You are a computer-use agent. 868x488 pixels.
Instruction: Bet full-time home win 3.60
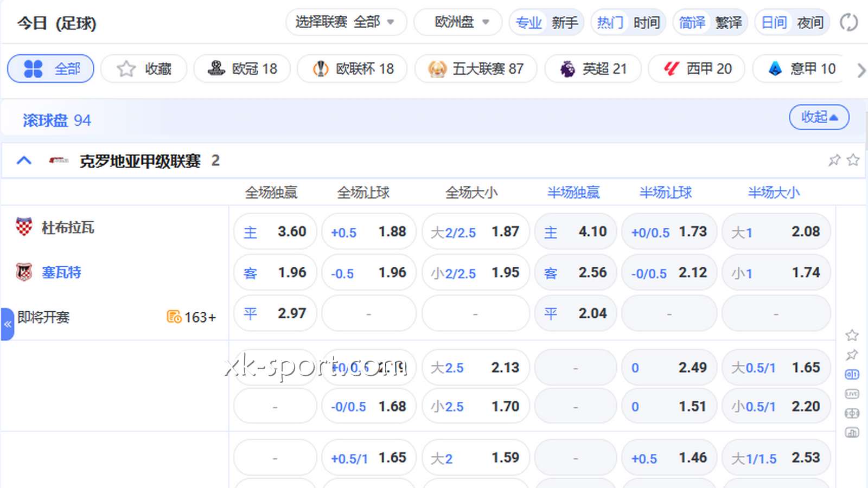[x=275, y=232]
